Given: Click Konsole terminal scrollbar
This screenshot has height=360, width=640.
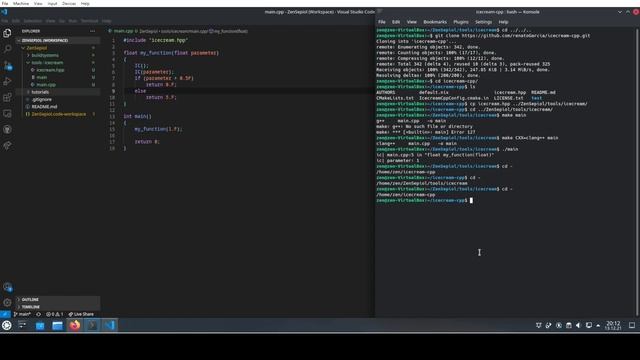Looking at the screenshot, I should pos(637,171).
